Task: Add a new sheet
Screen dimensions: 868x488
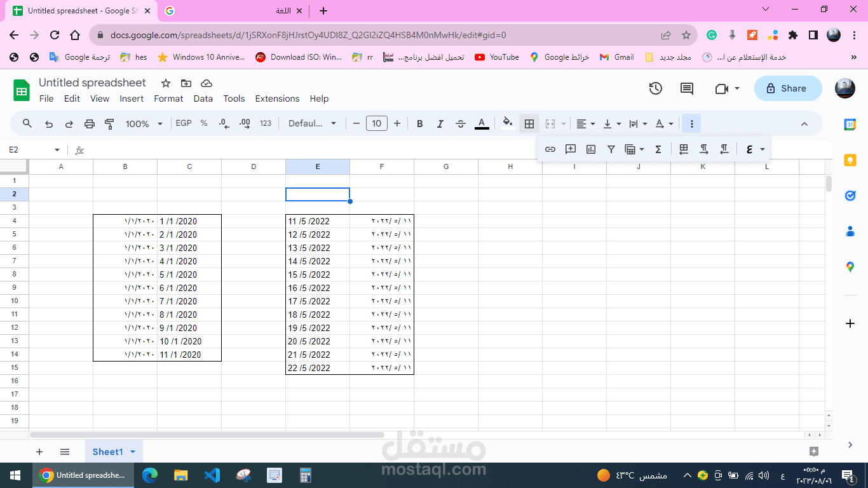Action: (x=39, y=452)
